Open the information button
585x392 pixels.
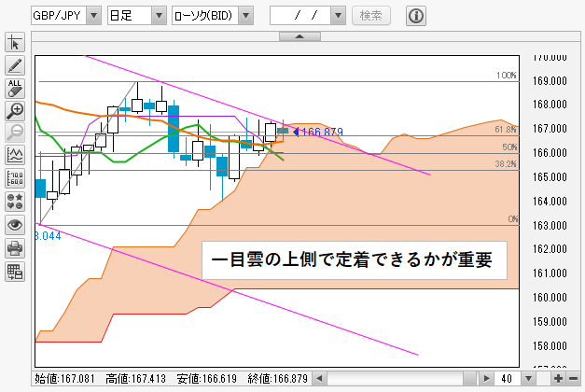click(415, 16)
